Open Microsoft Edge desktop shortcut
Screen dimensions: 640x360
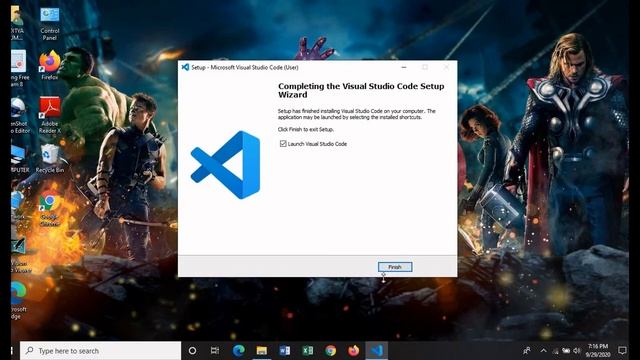tap(18, 300)
